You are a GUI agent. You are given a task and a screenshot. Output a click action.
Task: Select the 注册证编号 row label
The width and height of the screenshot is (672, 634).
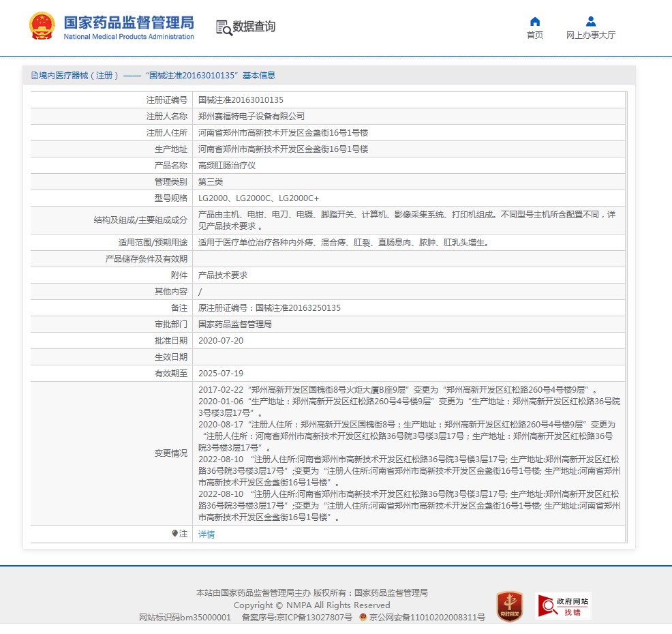coord(167,100)
